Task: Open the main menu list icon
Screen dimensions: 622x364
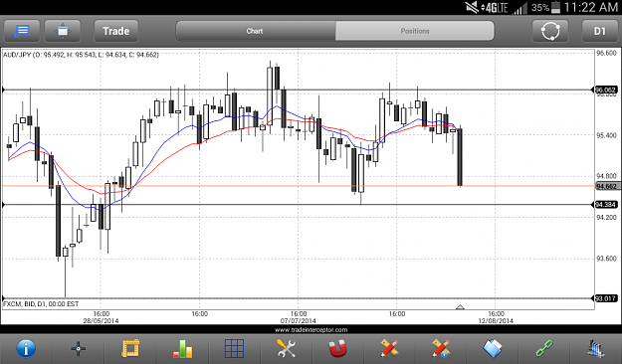Action: click(22, 31)
